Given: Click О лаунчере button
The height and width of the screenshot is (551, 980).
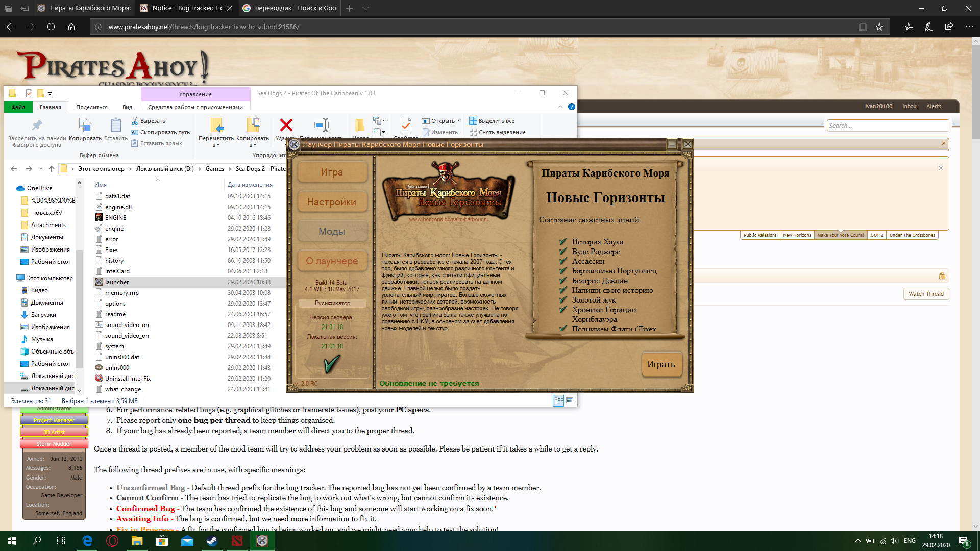Looking at the screenshot, I should coord(332,261).
